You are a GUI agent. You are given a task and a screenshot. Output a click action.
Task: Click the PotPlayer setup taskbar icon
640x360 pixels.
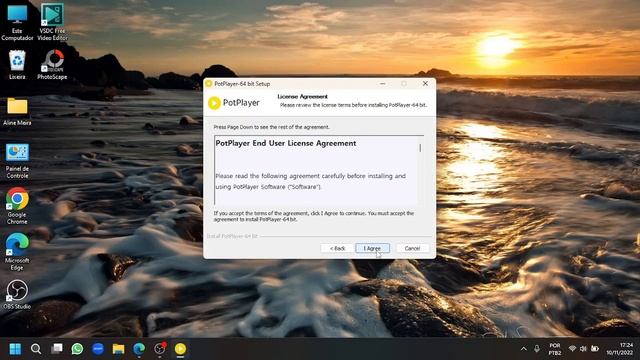coord(180,349)
